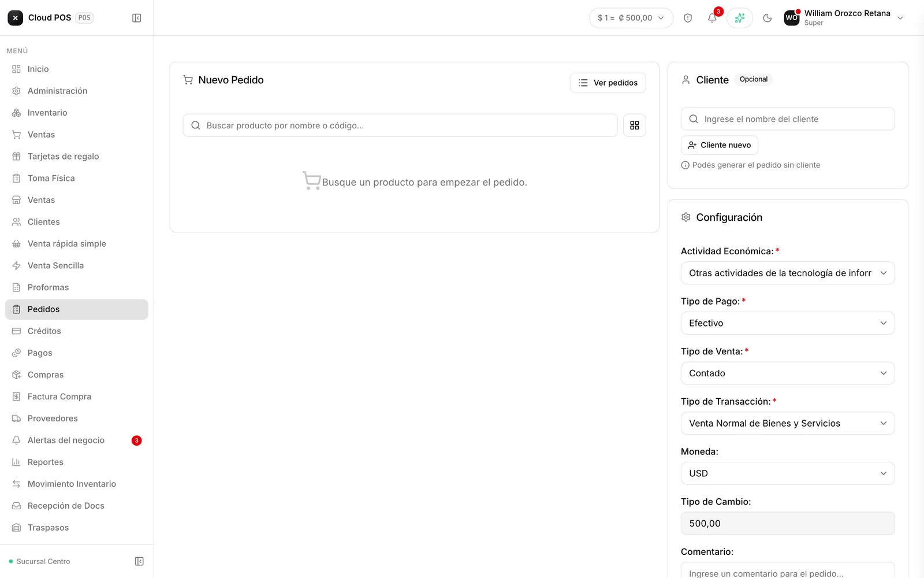
Task: Click the Movimiento Inventario arrows icon
Action: point(16,484)
